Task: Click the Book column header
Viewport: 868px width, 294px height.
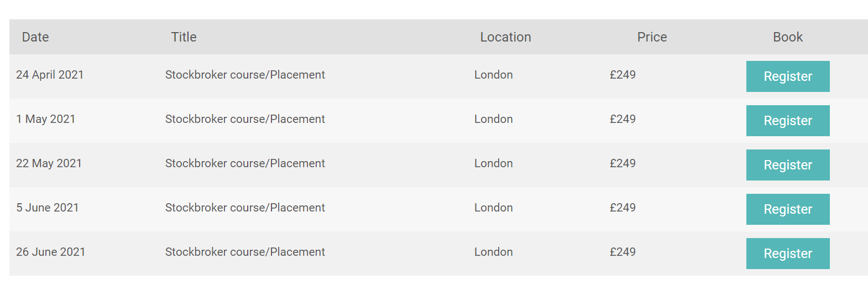Action: pos(788,37)
